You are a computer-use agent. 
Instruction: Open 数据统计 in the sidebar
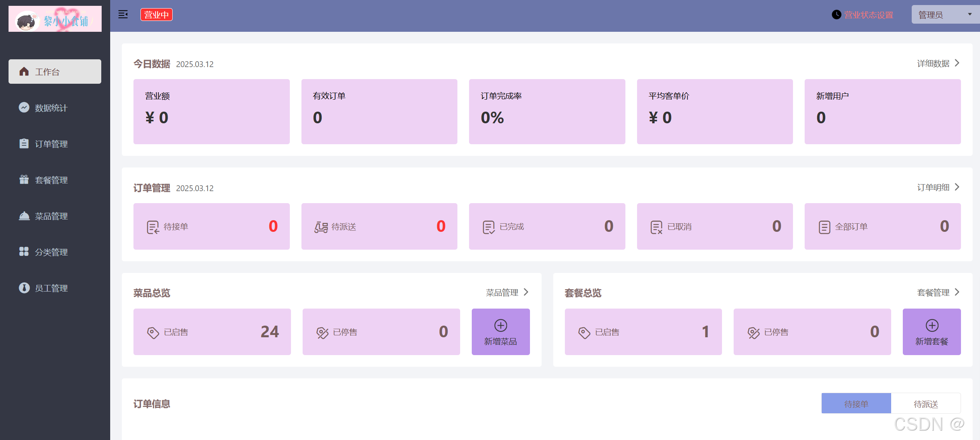click(55, 107)
